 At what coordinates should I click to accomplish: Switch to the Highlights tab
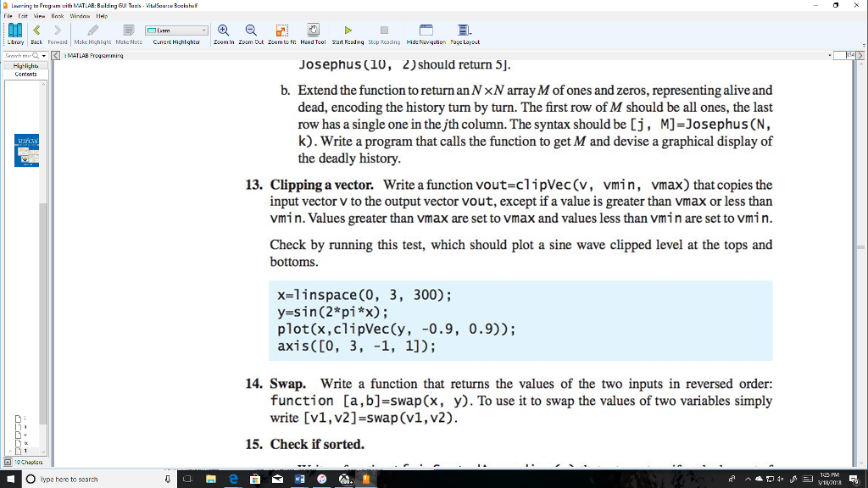[26, 64]
